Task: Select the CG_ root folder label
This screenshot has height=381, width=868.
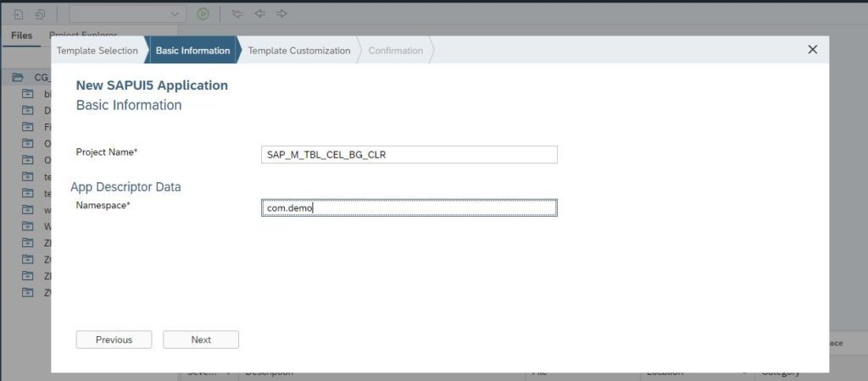Action: pyautogui.click(x=42, y=77)
